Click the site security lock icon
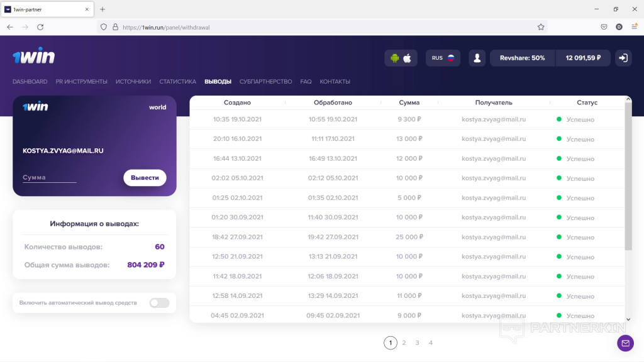 116,27
